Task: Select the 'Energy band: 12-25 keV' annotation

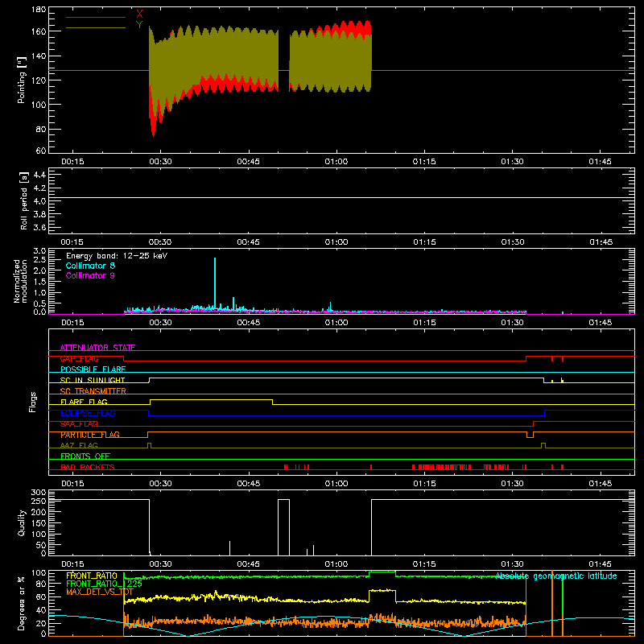Action: coord(117,256)
